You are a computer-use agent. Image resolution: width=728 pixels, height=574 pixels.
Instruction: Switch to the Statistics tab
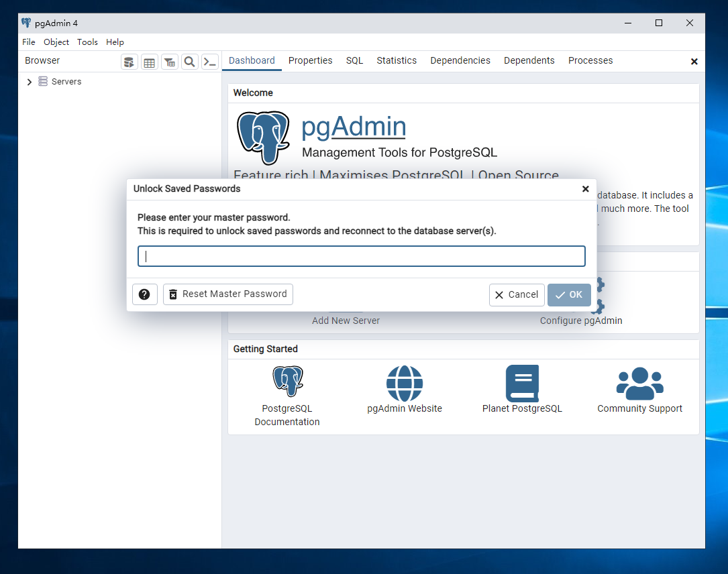tap(396, 60)
